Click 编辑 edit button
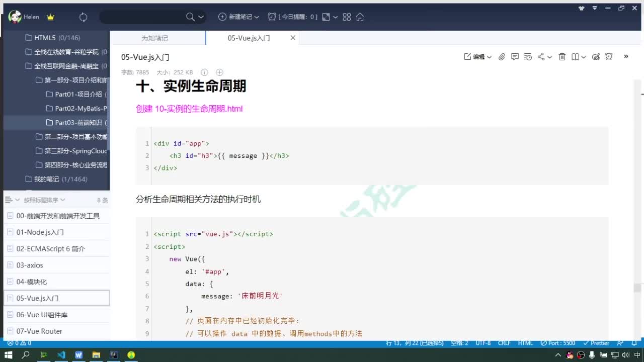 [474, 57]
